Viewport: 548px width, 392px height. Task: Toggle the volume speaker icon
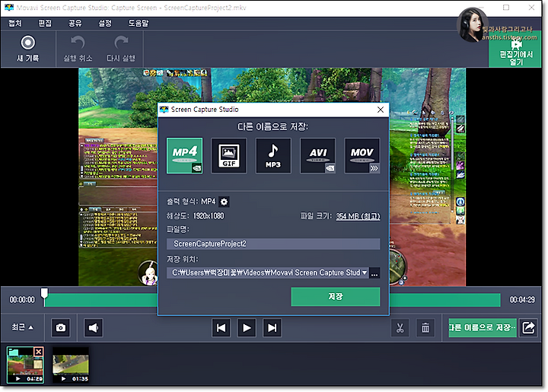94,328
